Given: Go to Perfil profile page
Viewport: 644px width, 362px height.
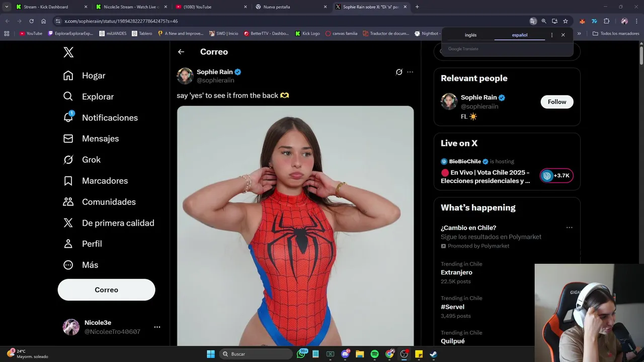Looking at the screenshot, I should 82,244.
